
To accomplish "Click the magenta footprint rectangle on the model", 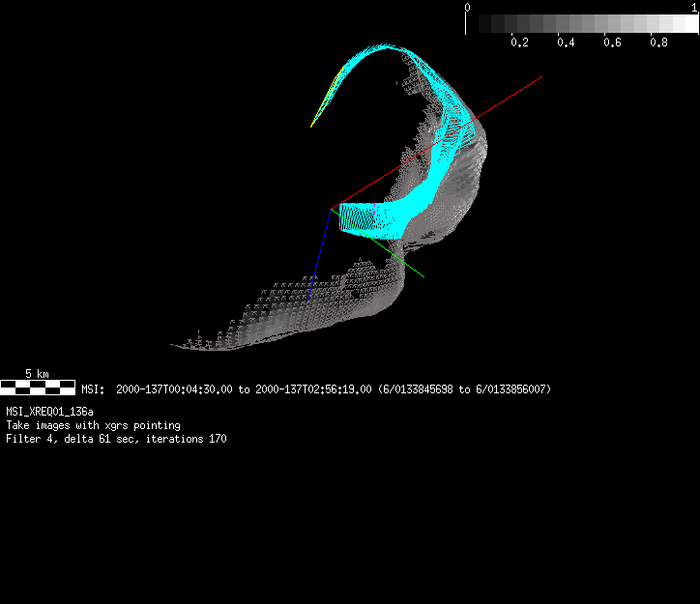I will pos(357,216).
